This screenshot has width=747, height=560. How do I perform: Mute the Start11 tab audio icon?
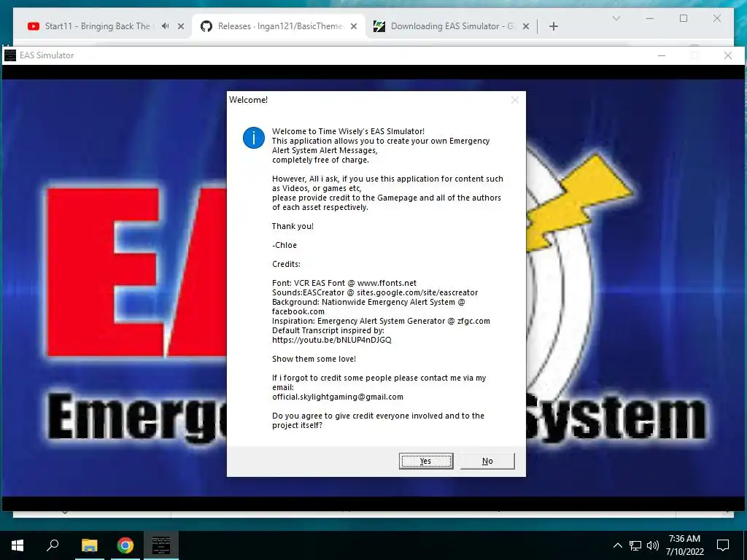[165, 26]
